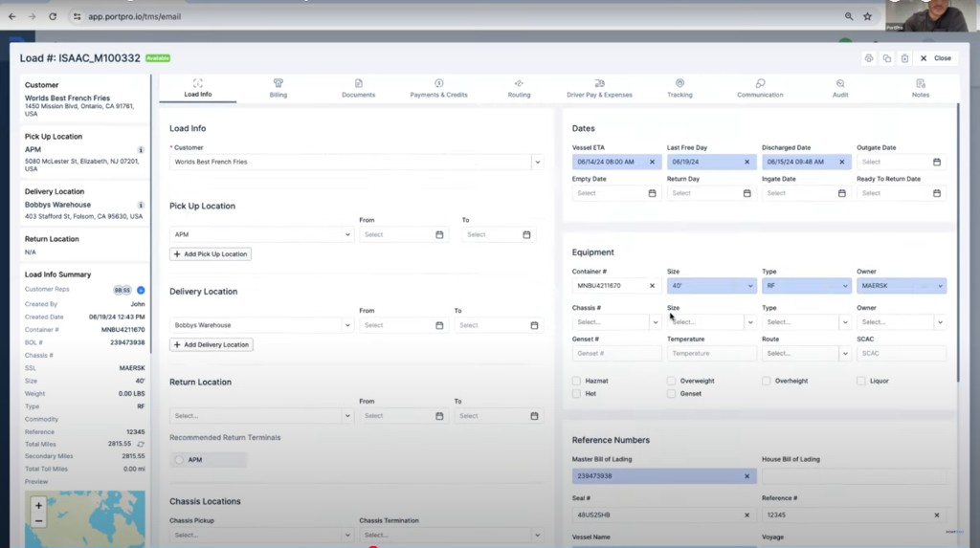Reload the browser page
Screen dimensions: 980x548
[x=53, y=16]
